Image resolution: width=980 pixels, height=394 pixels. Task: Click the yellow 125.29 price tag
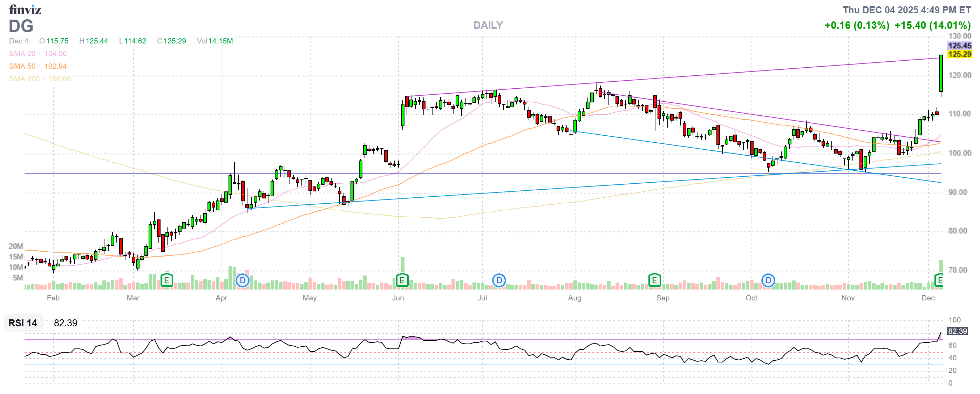click(x=959, y=54)
